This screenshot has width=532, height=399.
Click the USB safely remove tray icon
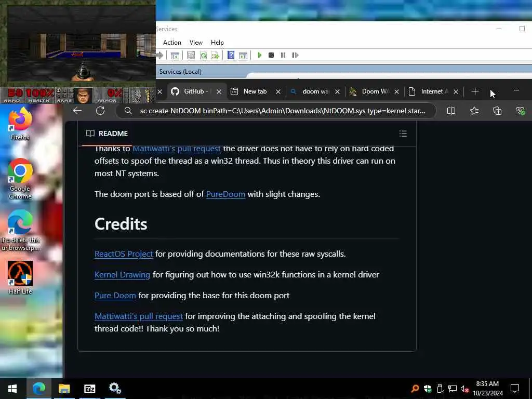coord(440,389)
